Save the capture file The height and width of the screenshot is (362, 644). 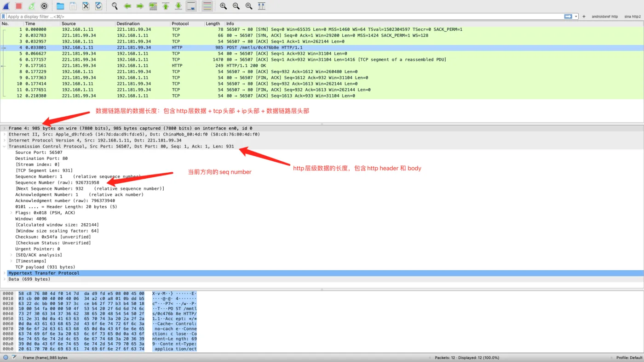(x=73, y=6)
